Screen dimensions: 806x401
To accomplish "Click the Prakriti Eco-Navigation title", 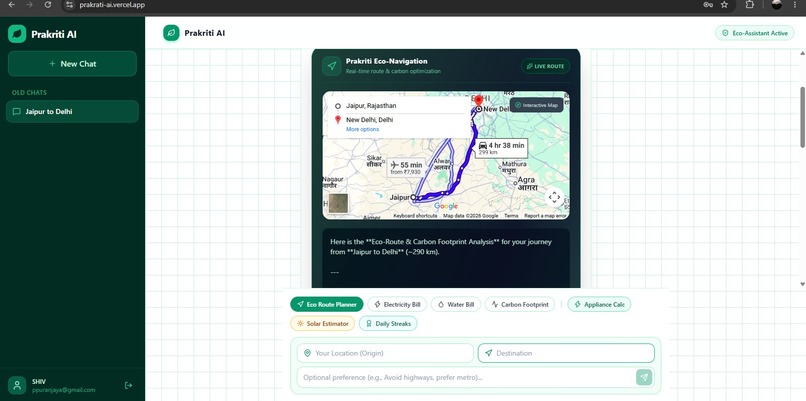I will click(x=387, y=61).
